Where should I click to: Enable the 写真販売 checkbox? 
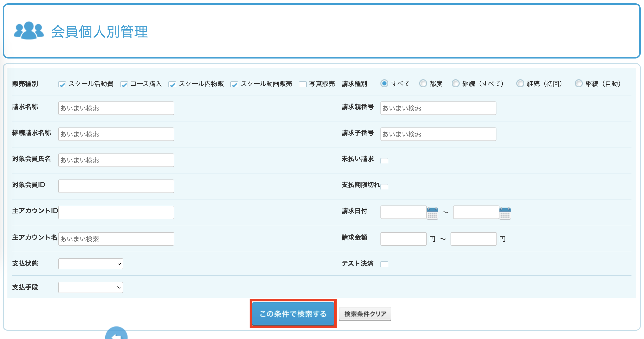(303, 84)
